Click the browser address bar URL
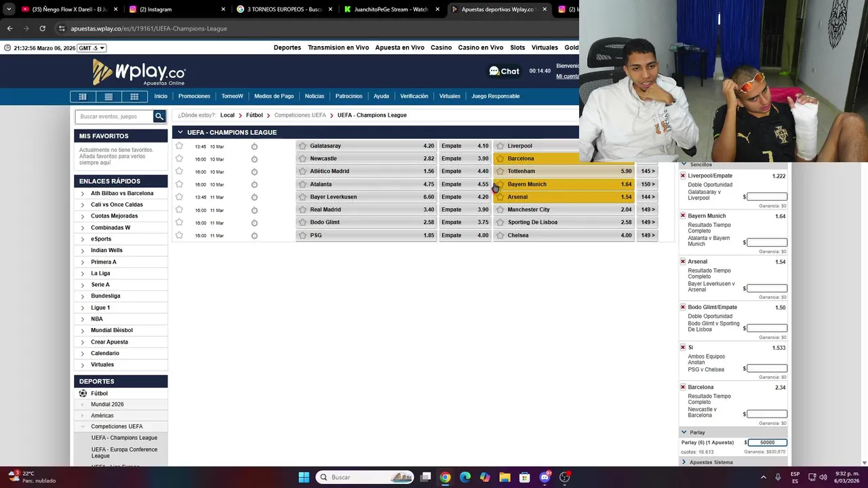The height and width of the screenshot is (488, 868). 149,28
